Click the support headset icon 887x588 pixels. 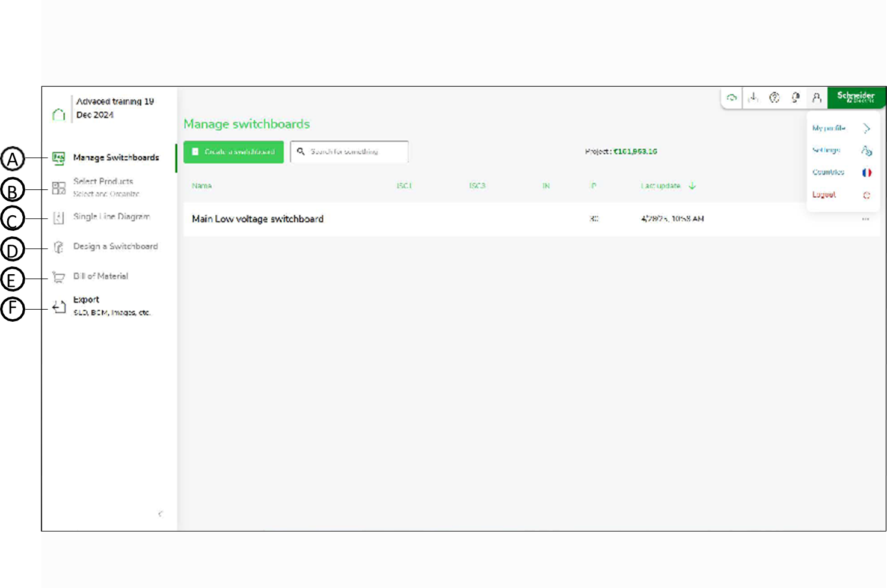[796, 97]
